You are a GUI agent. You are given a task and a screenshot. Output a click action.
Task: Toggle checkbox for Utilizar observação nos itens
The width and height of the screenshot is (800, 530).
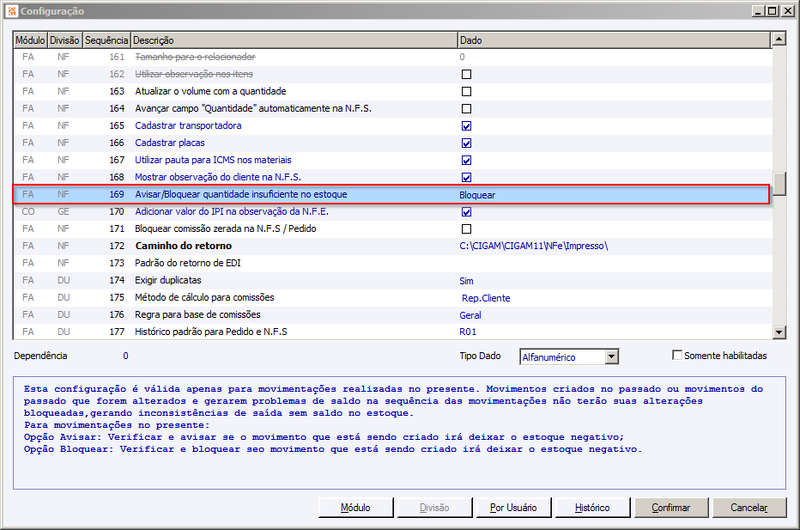pos(466,74)
